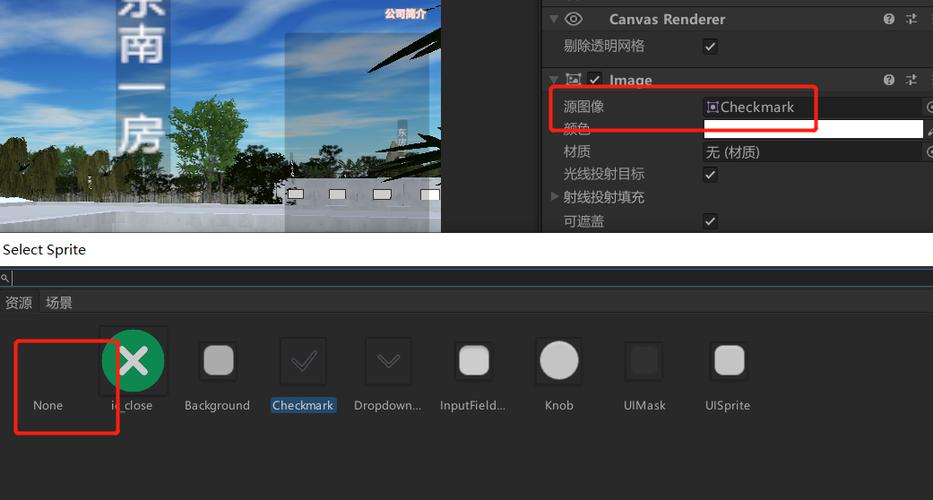The image size is (933, 500).
Task: Select the Checkmark sprite
Action: click(303, 361)
